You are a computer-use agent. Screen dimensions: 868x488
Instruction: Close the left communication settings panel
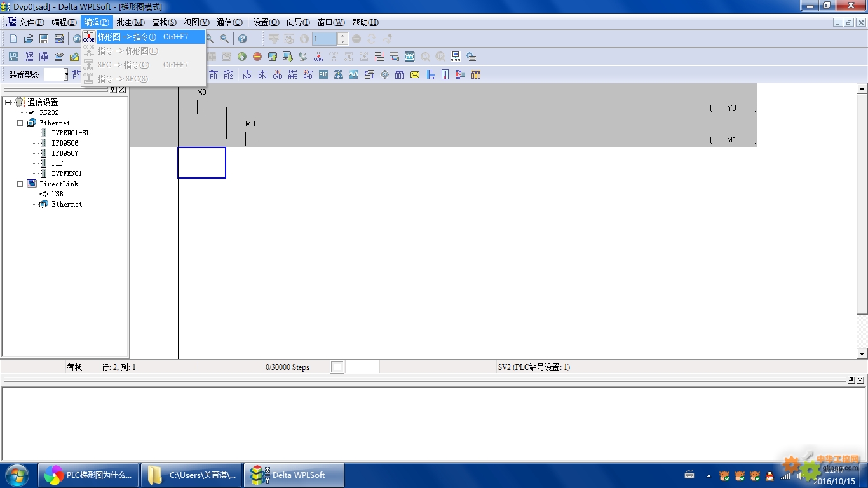click(122, 90)
